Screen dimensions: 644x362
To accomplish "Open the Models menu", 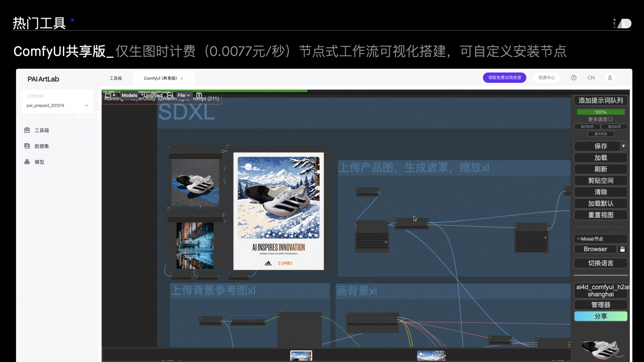I will [129, 96].
